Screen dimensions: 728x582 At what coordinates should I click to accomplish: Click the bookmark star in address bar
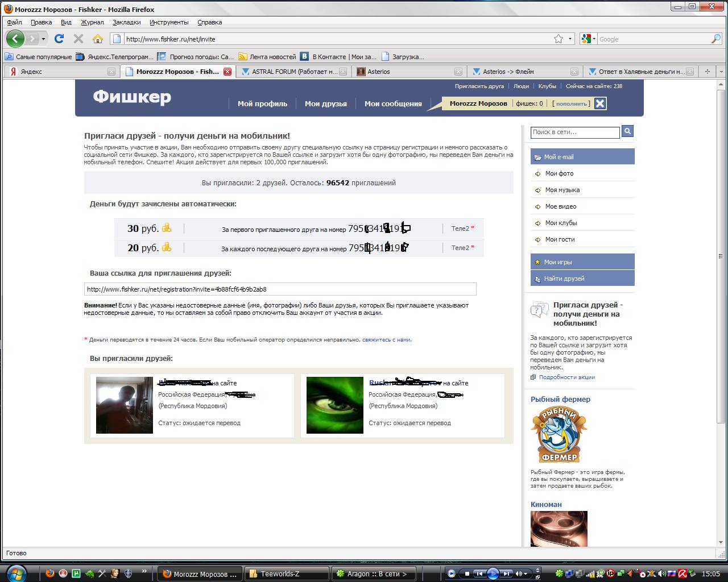click(x=559, y=39)
